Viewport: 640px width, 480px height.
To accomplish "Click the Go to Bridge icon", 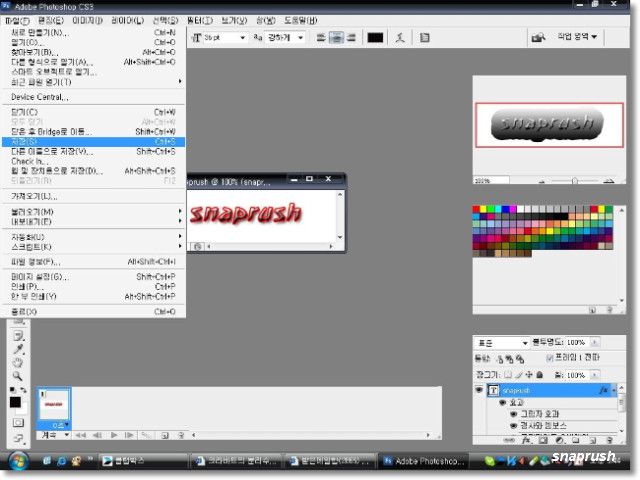I will pos(538,38).
